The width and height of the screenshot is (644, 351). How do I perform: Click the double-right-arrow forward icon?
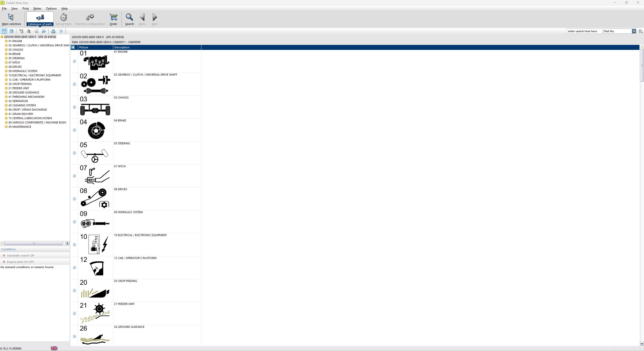coord(44,31)
